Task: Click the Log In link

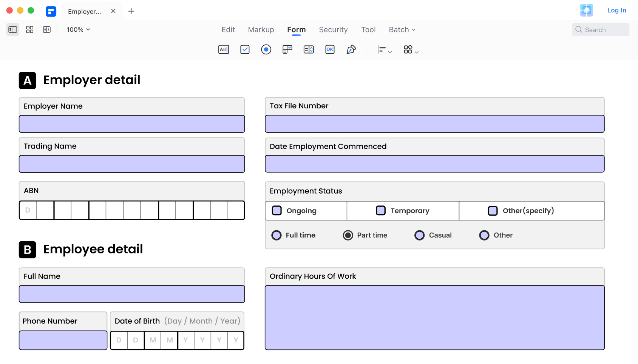Action: [x=616, y=10]
